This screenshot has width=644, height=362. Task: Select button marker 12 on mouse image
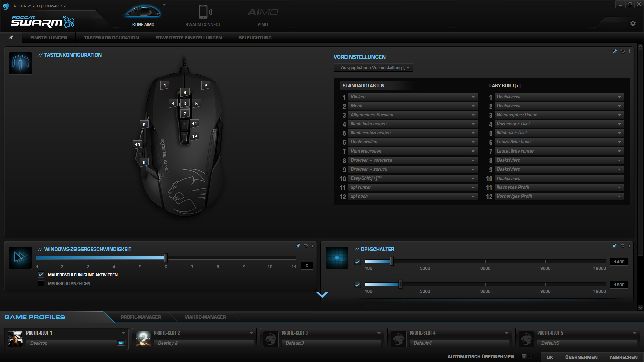[x=194, y=136]
